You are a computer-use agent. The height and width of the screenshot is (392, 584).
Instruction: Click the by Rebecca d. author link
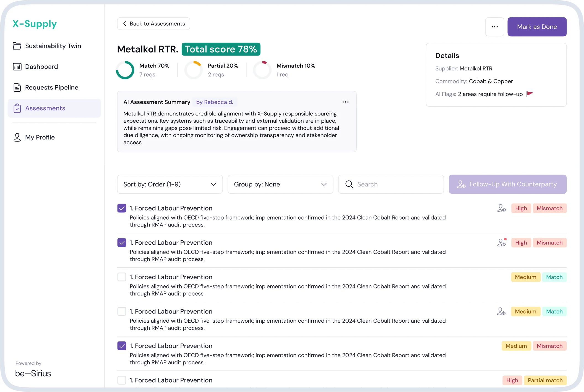215,102
